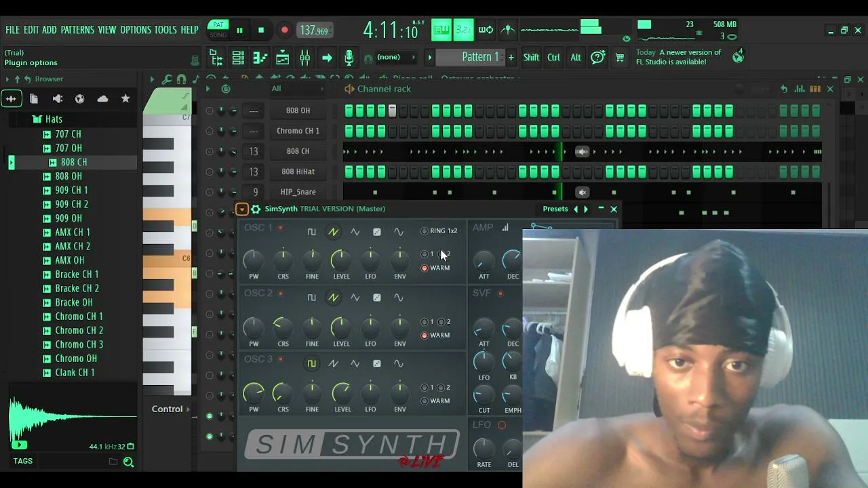Open the Channel rack graph editor icon

[x=800, y=89]
